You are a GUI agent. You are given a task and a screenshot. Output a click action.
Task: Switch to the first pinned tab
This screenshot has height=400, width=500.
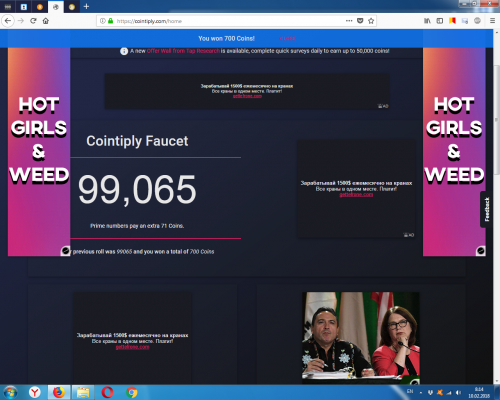point(8,7)
